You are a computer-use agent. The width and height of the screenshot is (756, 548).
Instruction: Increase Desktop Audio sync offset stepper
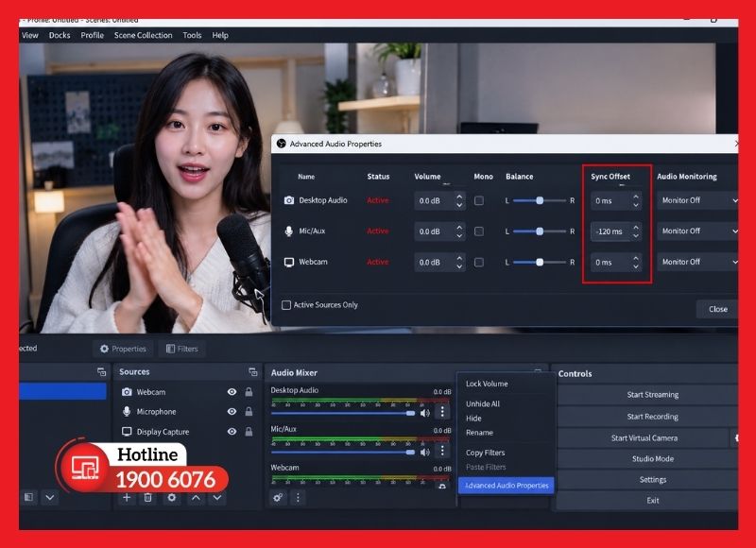[x=636, y=197]
